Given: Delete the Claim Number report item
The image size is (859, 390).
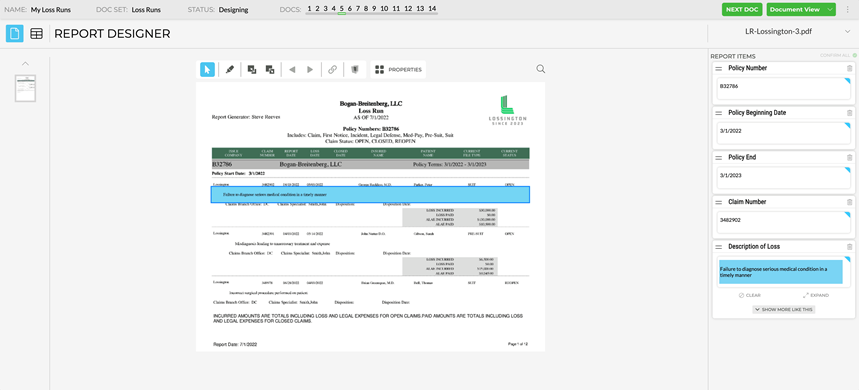Looking at the screenshot, I should [x=849, y=202].
